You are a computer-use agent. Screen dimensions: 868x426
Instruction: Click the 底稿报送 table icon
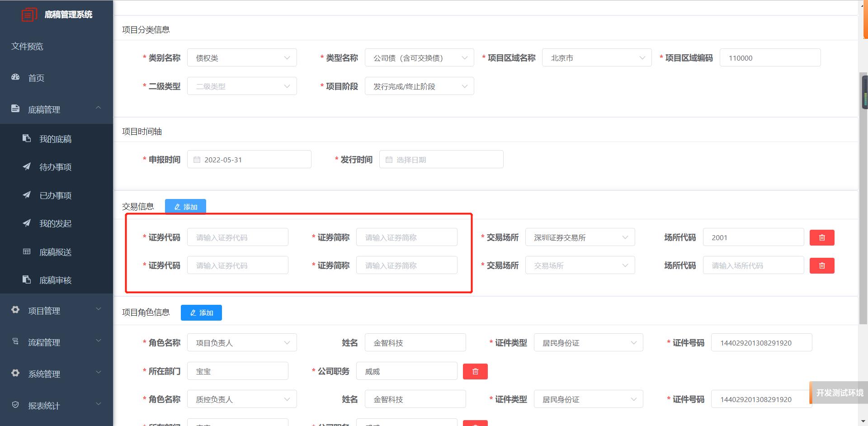[x=27, y=251]
